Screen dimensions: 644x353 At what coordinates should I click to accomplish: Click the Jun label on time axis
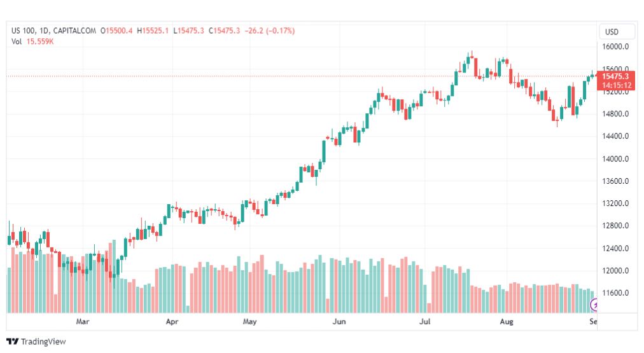(339, 322)
